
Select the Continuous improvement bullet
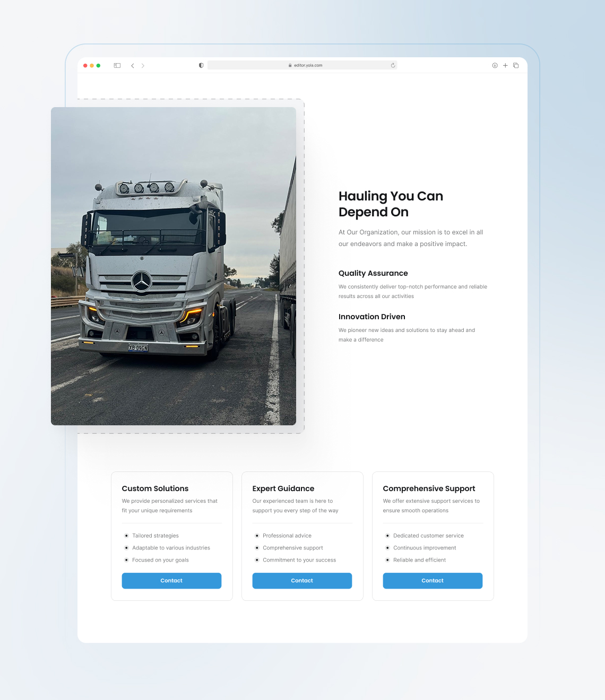pyautogui.click(x=425, y=548)
